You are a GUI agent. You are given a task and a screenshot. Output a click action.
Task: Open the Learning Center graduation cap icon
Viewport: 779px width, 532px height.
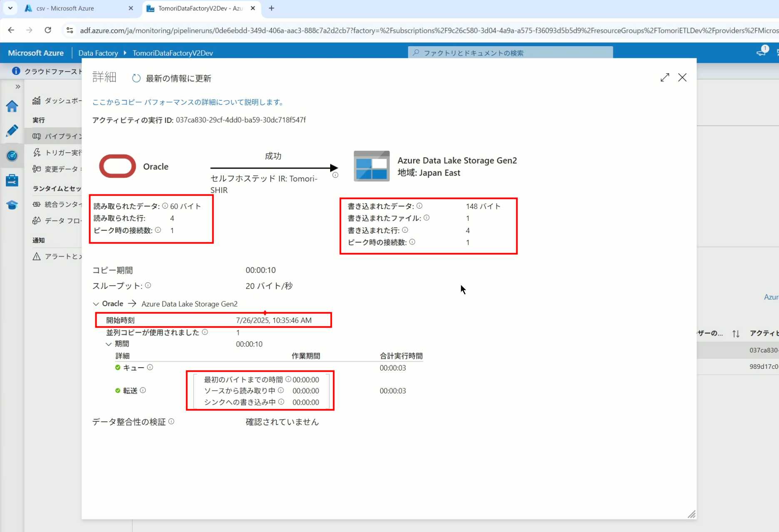[12, 205]
